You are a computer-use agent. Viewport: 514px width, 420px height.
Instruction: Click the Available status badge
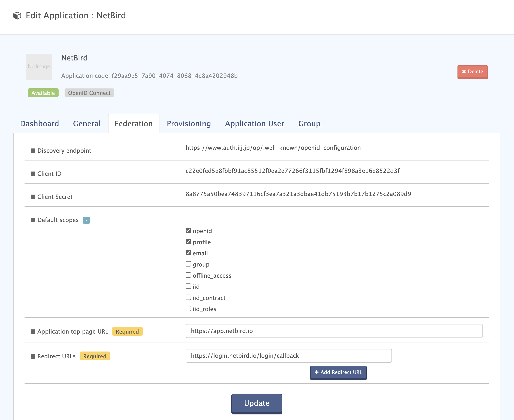click(43, 93)
